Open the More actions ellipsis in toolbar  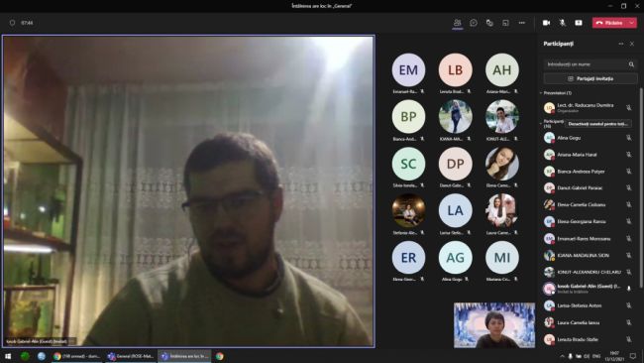tap(521, 23)
